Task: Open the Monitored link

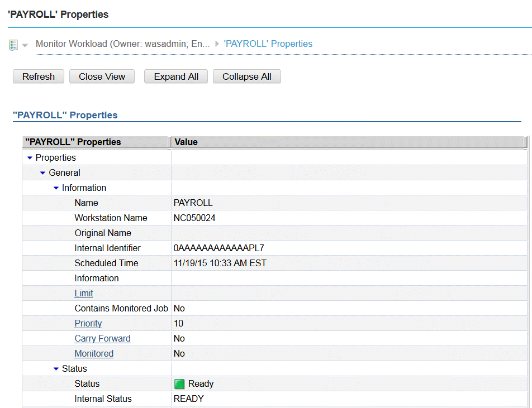Action: coord(94,353)
